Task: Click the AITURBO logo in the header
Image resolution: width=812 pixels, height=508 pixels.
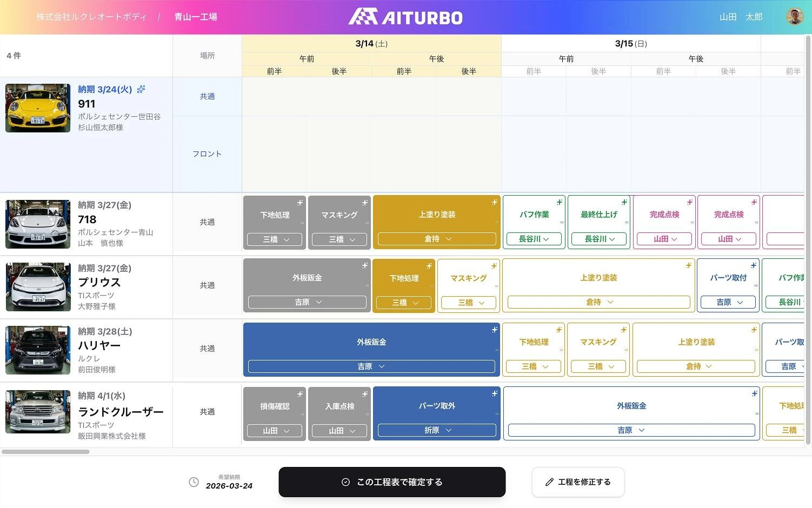Action: 405,17
